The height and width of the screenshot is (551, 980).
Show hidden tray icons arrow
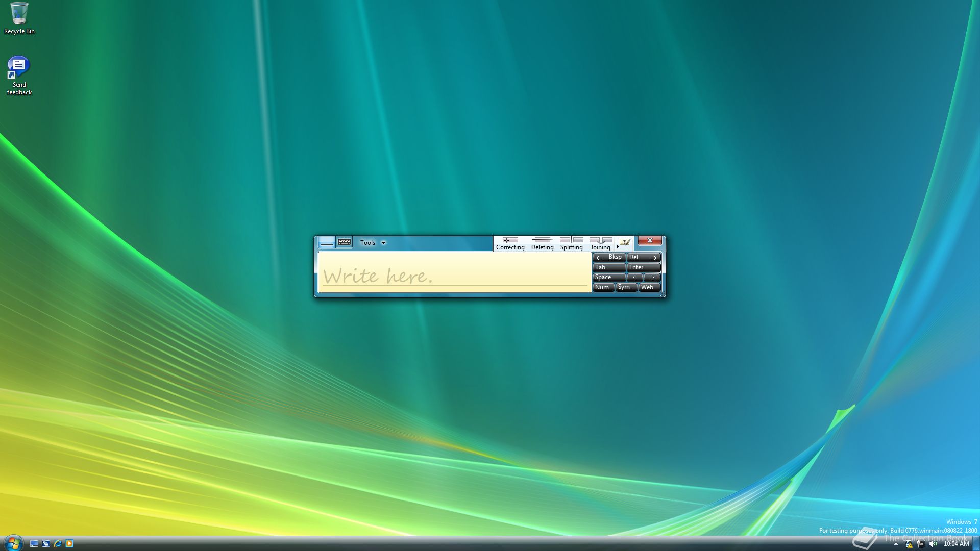click(896, 544)
